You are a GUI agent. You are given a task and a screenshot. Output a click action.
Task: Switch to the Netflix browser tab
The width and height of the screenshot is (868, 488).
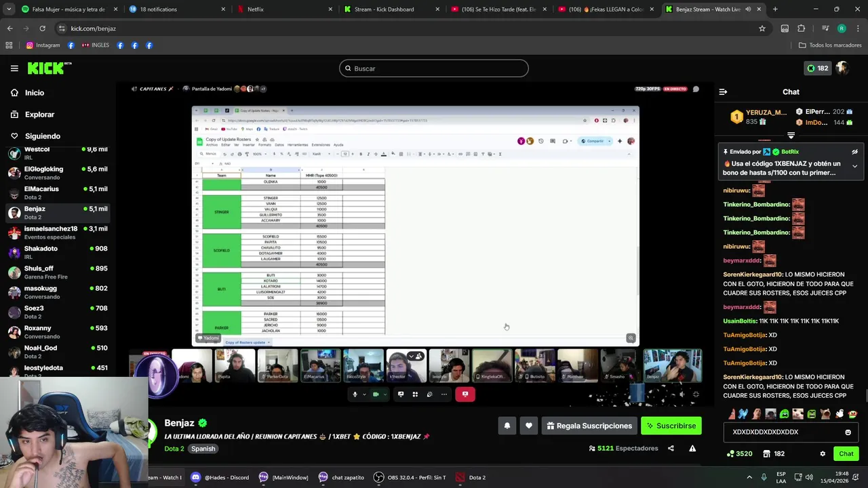[283, 9]
